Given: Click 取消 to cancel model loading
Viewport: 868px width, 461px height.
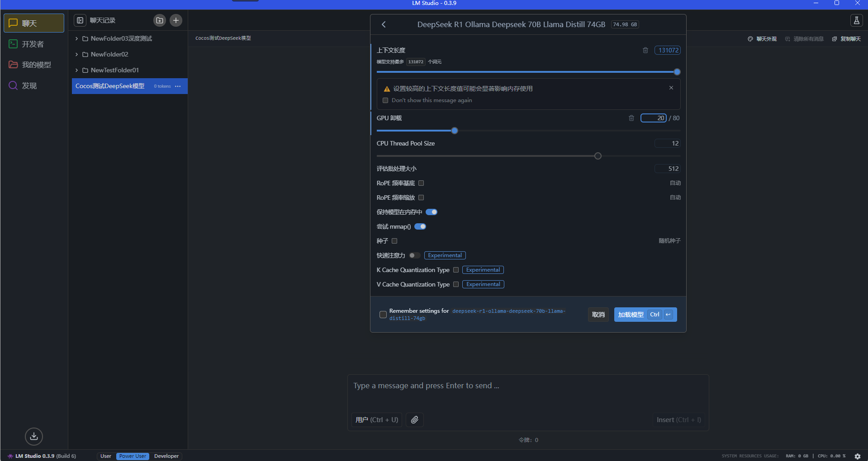Looking at the screenshot, I should tap(598, 315).
